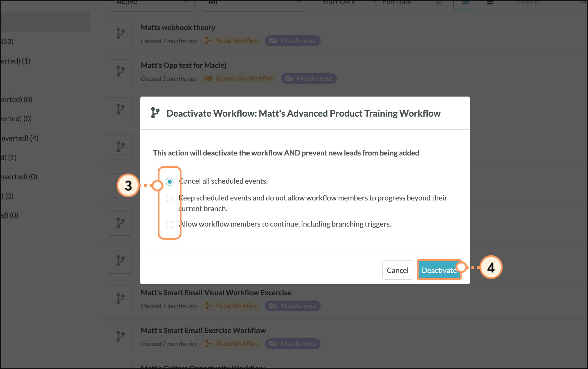
Task: Open Matt's Smart Email Exercise Workflow title
Action: tap(203, 330)
